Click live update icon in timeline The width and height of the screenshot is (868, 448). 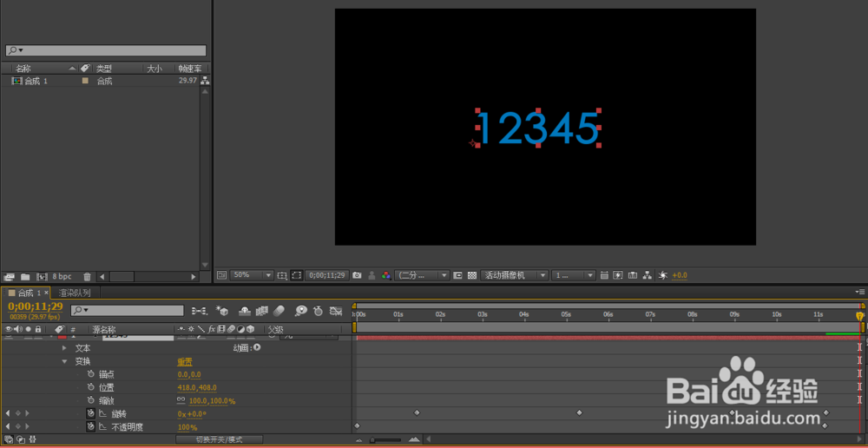(x=245, y=311)
